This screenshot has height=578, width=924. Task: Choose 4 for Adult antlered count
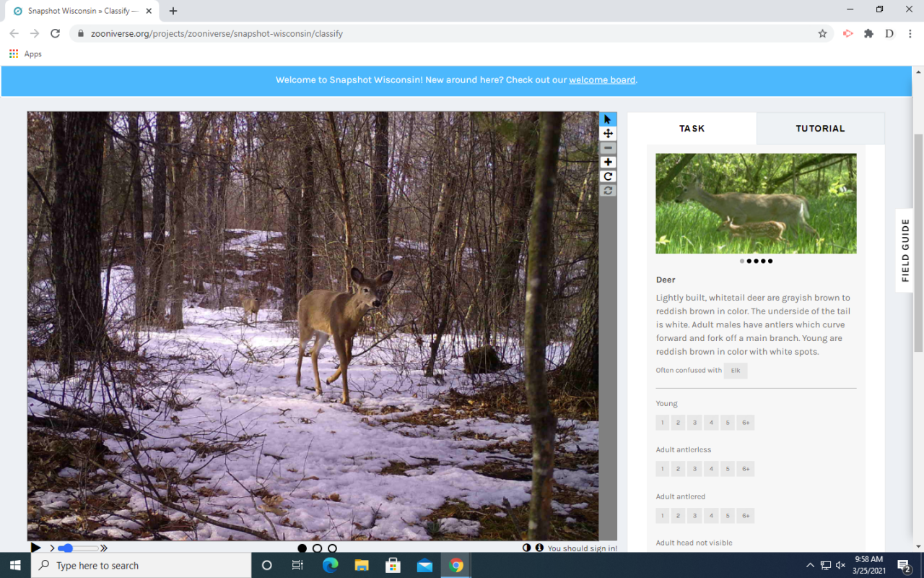coord(711,516)
